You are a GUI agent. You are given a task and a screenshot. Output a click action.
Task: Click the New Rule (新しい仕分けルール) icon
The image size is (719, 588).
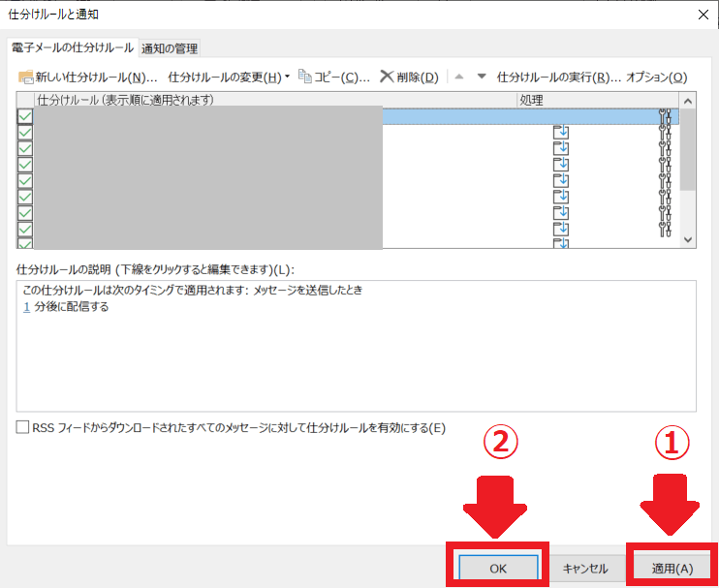26,77
